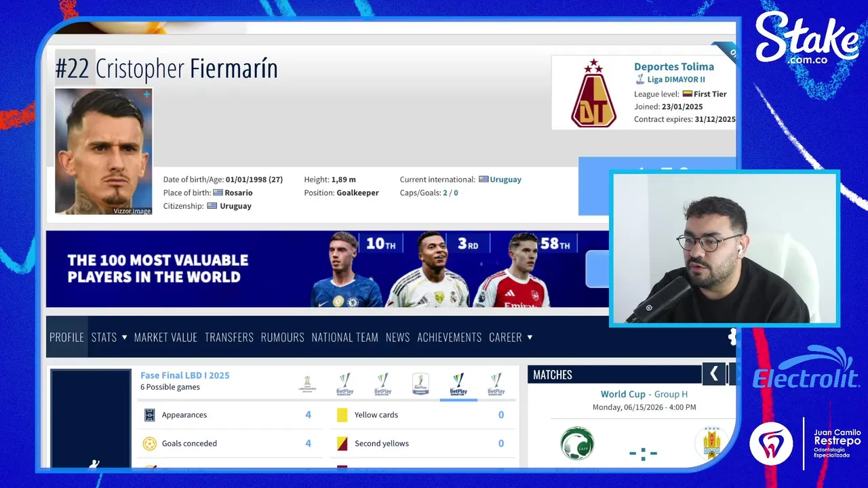Click the Cristopher Fiermarín player photo
This screenshot has width=868, height=488.
pyautogui.click(x=103, y=151)
